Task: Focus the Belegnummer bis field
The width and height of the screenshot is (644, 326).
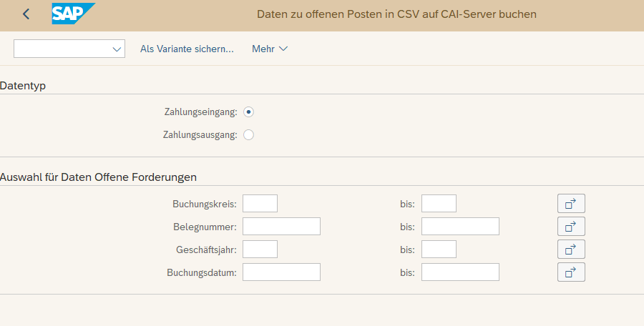Action: (460, 227)
